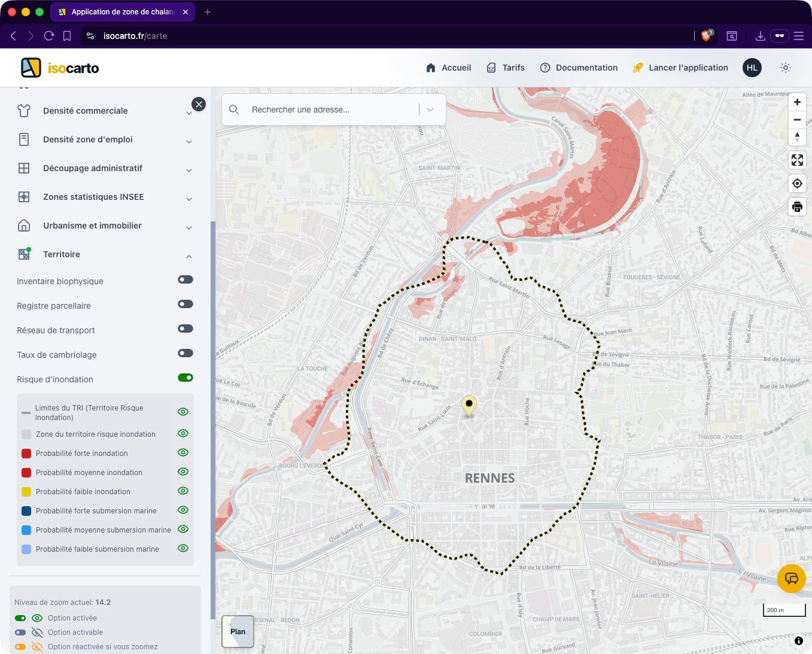812x654 pixels.
Task: Open the Tarifs page
Action: (506, 68)
